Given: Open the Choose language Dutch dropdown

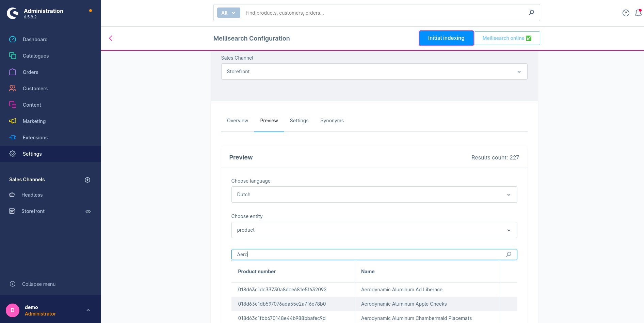Looking at the screenshot, I should (x=374, y=195).
